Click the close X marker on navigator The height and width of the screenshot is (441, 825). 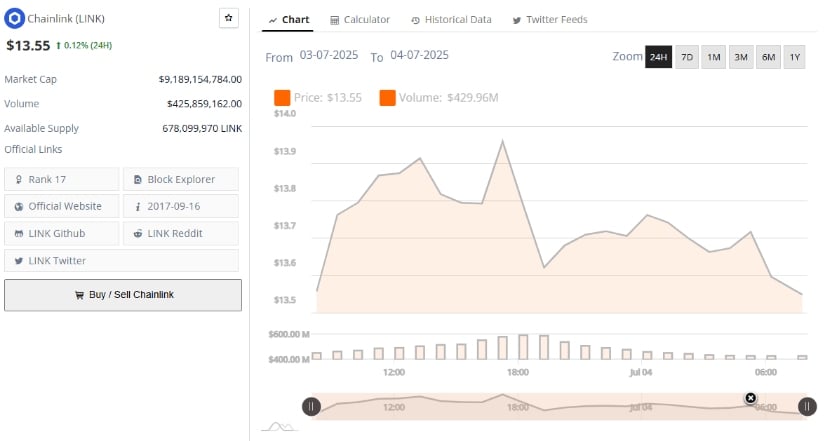(751, 398)
